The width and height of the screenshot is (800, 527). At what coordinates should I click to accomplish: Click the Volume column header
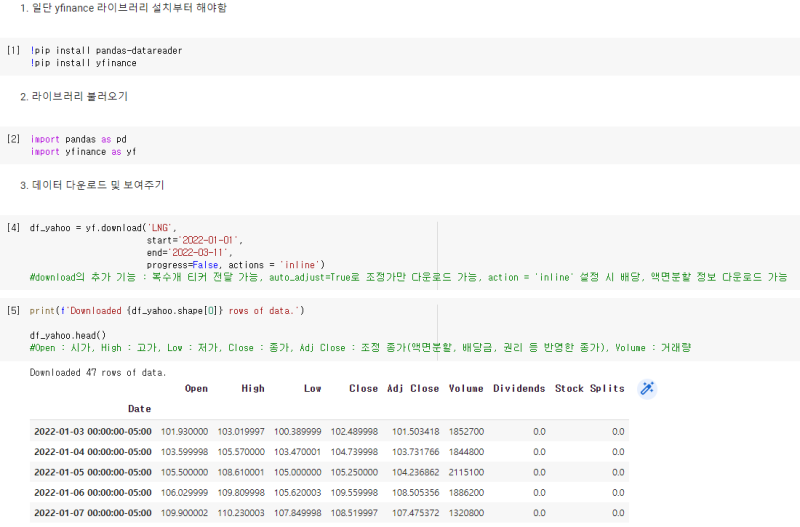click(x=466, y=388)
